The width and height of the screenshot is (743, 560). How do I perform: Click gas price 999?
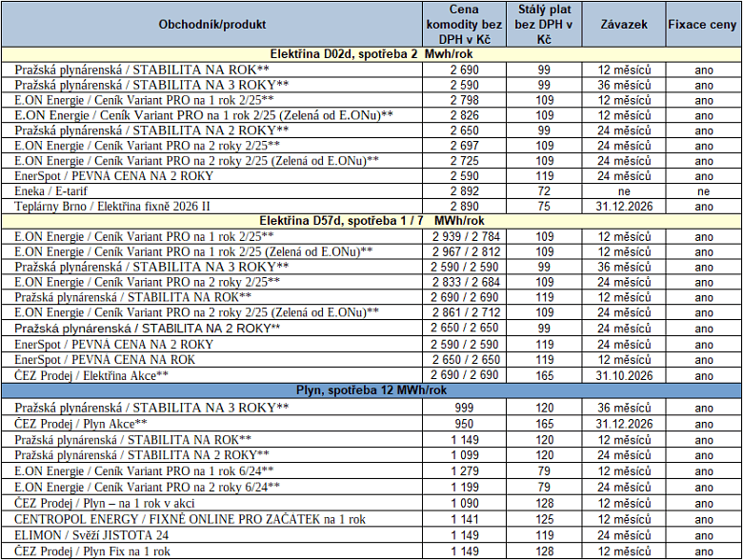[465, 408]
